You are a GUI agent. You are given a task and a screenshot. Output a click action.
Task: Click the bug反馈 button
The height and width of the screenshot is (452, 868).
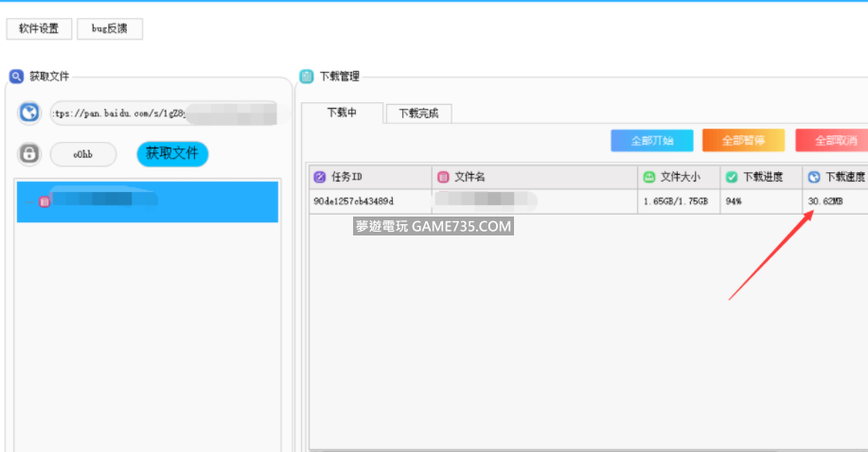click(x=110, y=29)
